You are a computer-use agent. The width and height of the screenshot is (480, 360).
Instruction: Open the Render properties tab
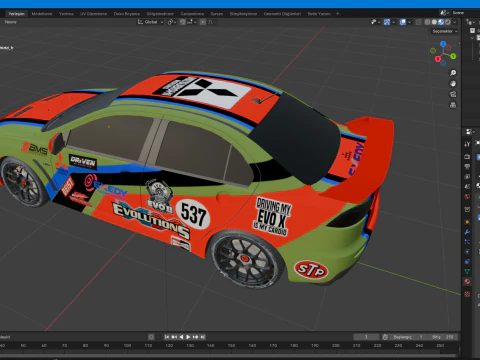pos(467,157)
